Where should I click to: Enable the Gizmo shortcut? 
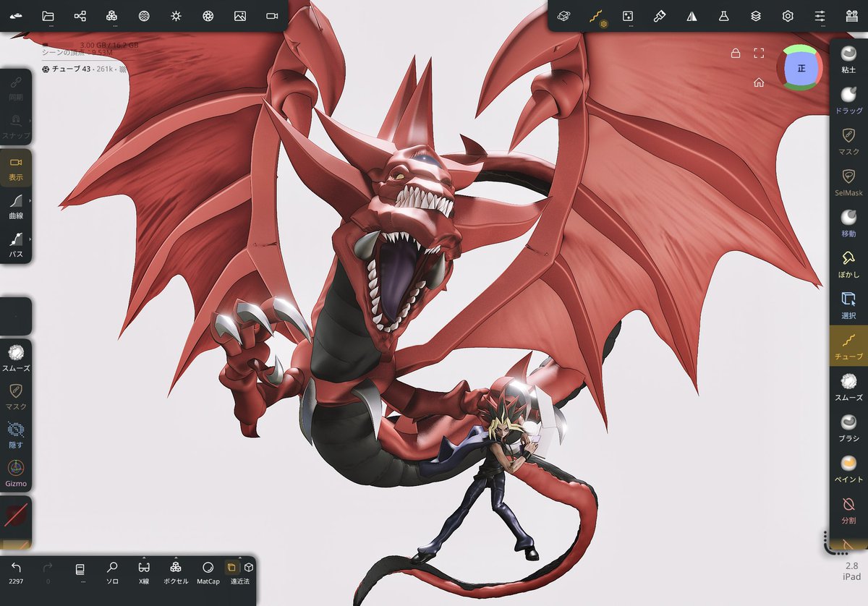[x=16, y=473]
